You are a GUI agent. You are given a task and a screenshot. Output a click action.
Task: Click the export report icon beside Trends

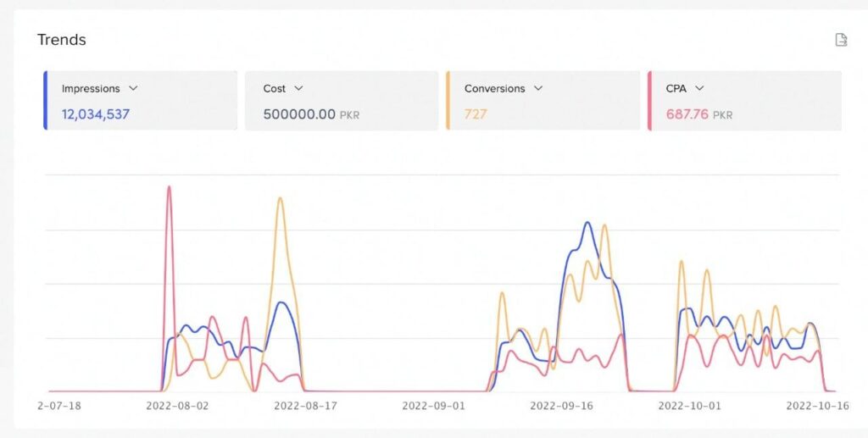(x=841, y=40)
